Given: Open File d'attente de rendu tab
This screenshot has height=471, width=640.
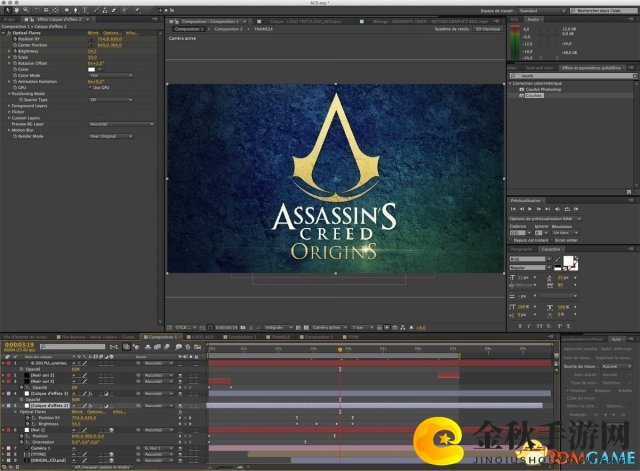Looking at the screenshot, I should coord(25,337).
